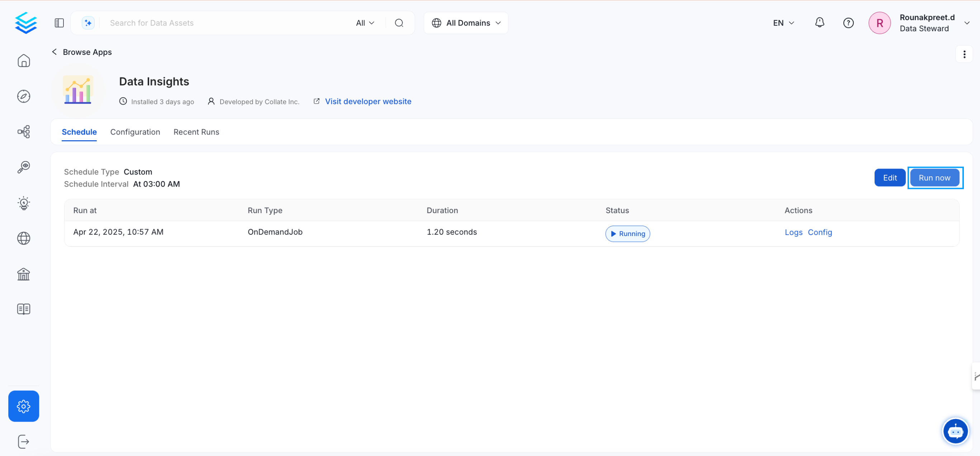Open Settings with the gear icon
This screenshot has height=456, width=980.
pos(24,406)
